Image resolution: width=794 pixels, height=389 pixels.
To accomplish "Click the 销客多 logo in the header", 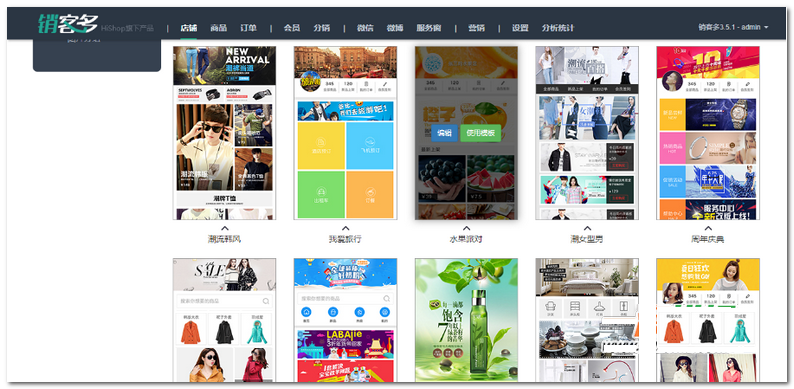I will (x=68, y=23).
